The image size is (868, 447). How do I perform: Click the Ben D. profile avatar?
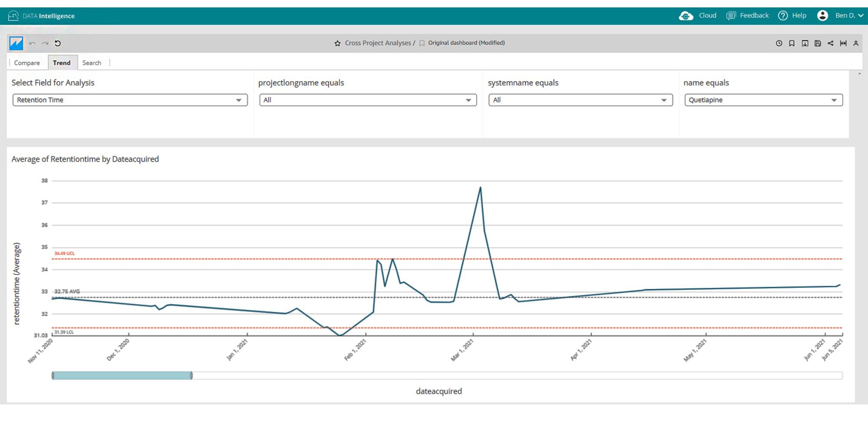(x=822, y=16)
